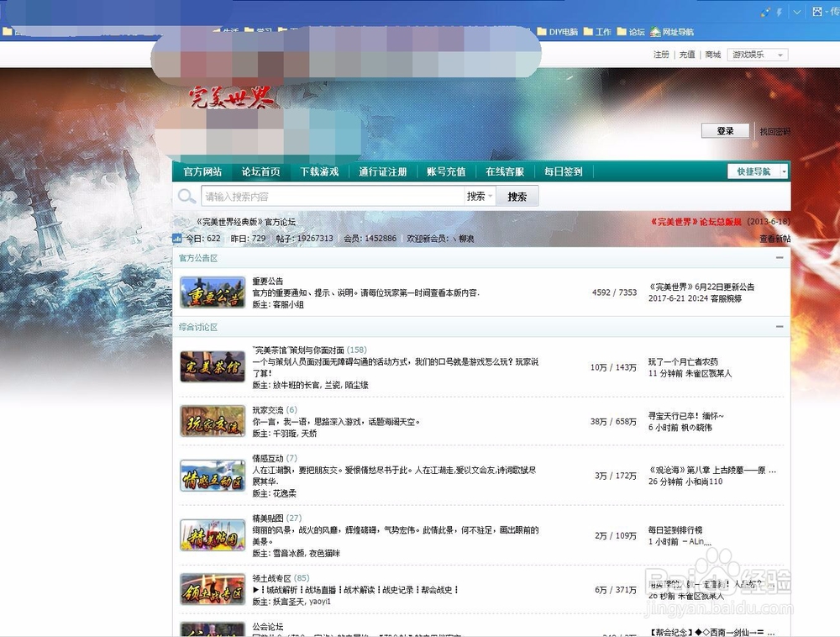The width and height of the screenshot is (840, 637).
Task: Open the 玩家交流 board icon
Action: [212, 423]
